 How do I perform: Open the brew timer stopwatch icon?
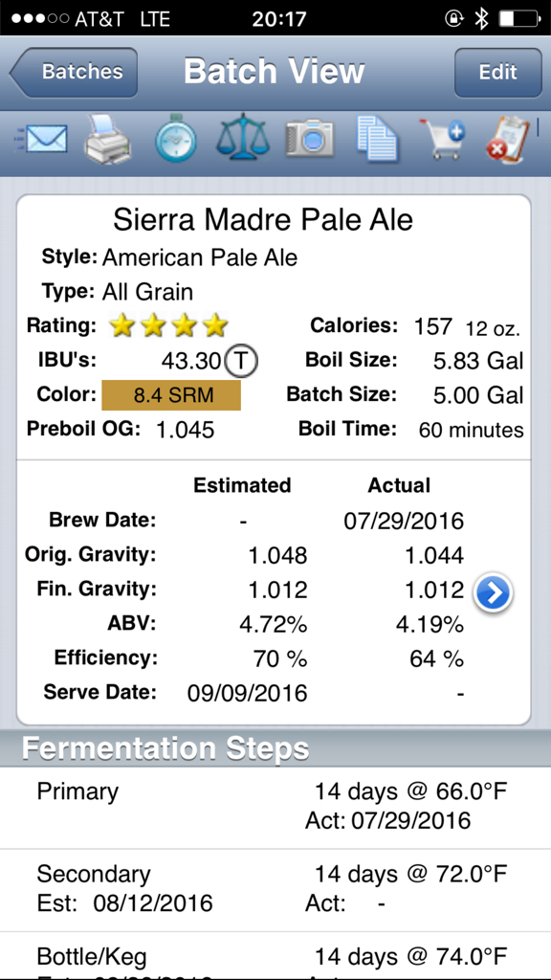pyautogui.click(x=176, y=138)
